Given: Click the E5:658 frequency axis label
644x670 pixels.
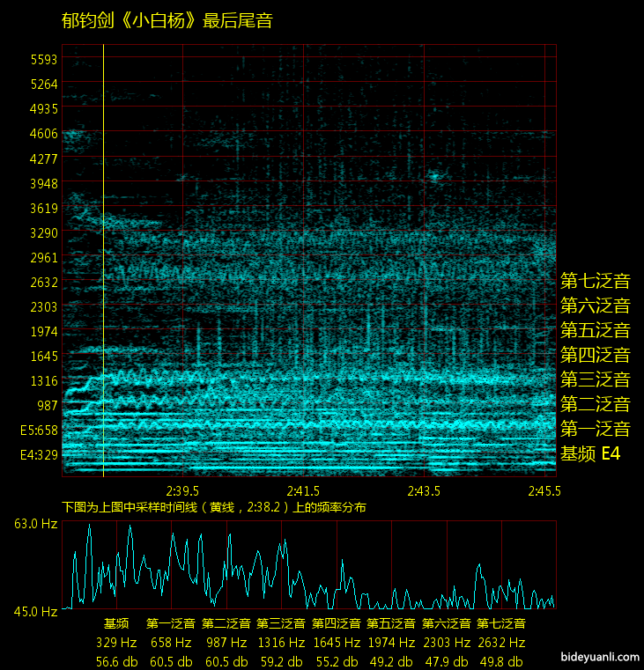Looking at the screenshot, I should pos(39,431).
